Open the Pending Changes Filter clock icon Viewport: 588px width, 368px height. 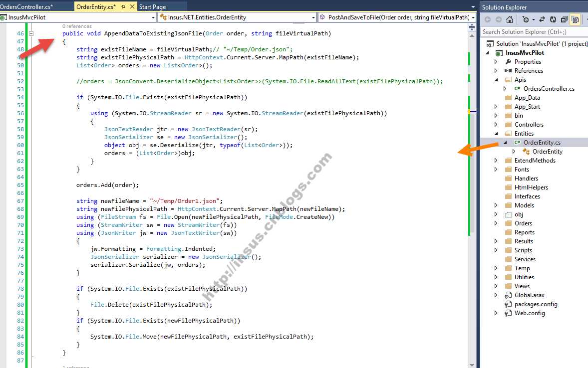526,19
